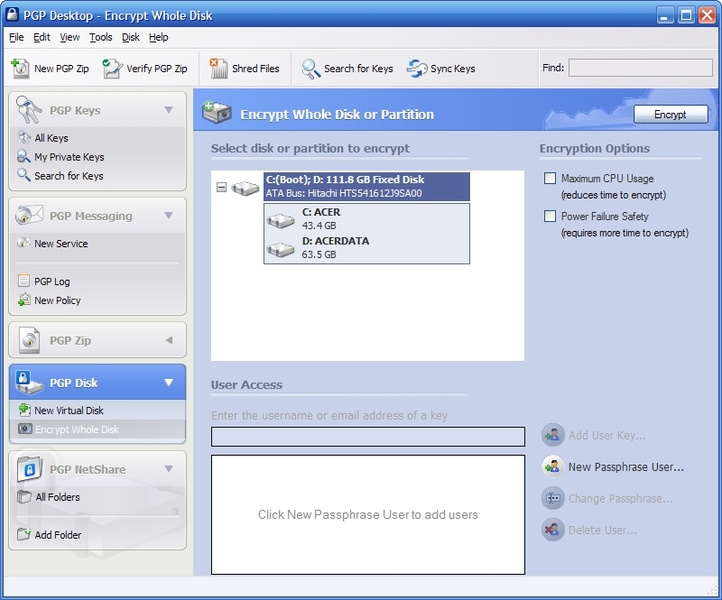Collapse the fixed disk tree node
Image resolution: width=722 pixels, height=600 pixels.
pos(221,187)
